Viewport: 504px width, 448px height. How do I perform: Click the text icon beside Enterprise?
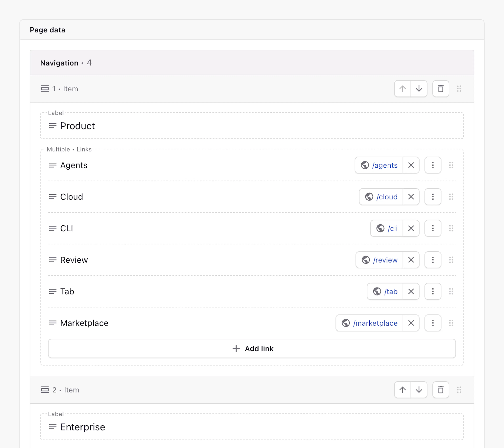point(52,427)
